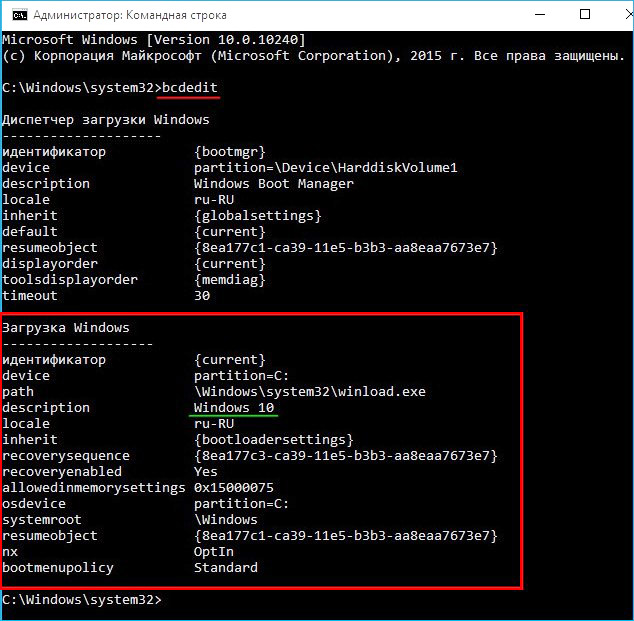Screen dimensions: 634x621
Task: Click the '{globalsettings}' inherit value
Action: (258, 215)
